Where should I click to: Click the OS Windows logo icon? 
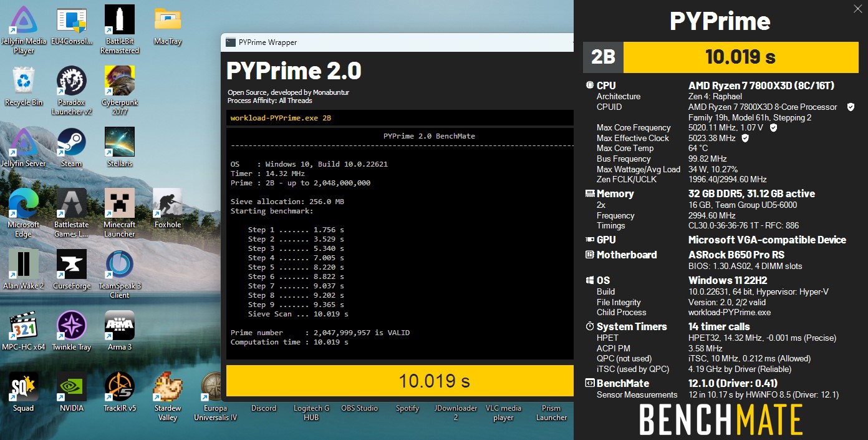pyautogui.click(x=589, y=280)
